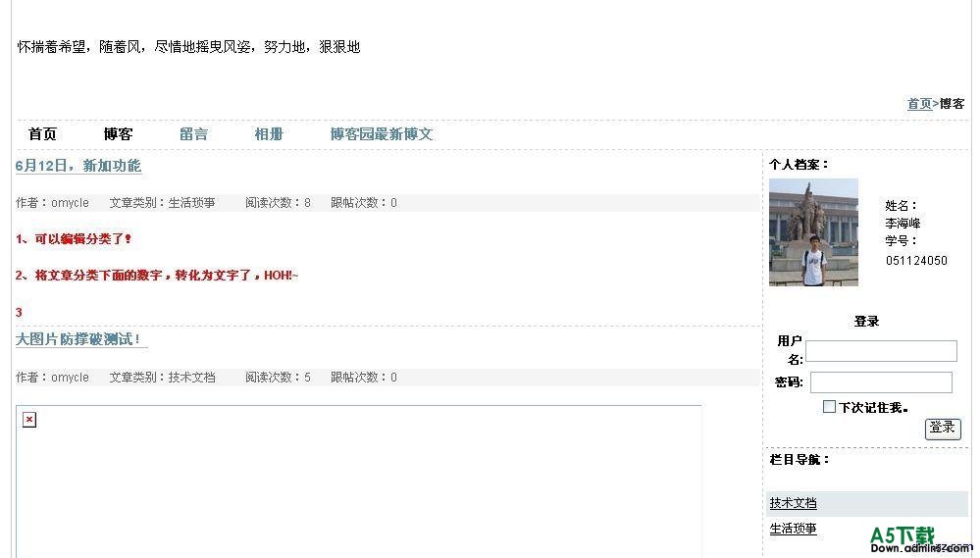This screenshot has height=558, width=980.
Task: Open the profile photo thumbnail
Action: point(813,232)
